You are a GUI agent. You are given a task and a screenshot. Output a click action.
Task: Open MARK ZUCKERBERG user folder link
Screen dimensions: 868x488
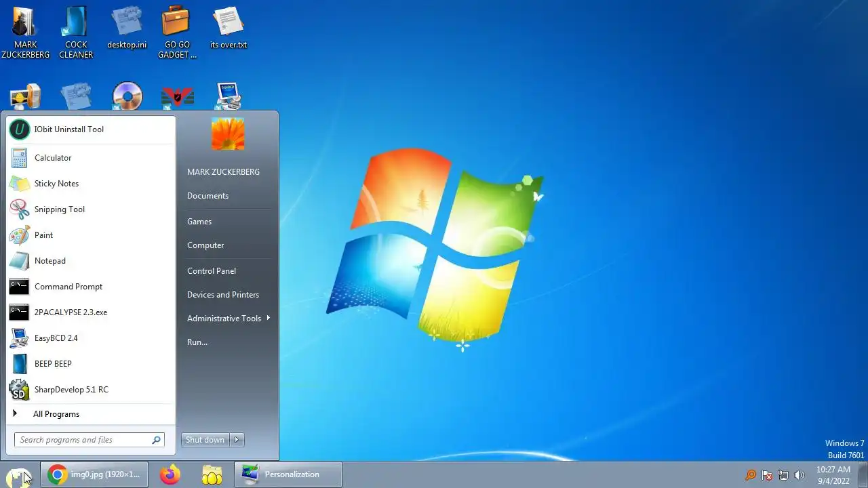point(223,172)
